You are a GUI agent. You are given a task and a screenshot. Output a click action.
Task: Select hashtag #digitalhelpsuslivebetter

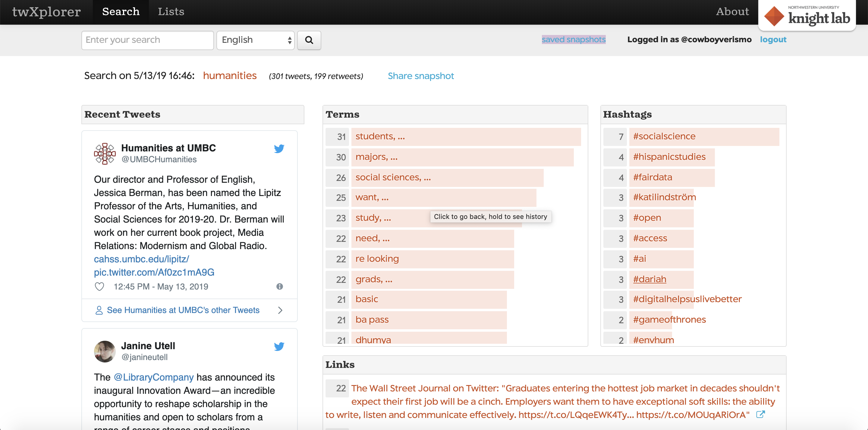[x=687, y=299]
